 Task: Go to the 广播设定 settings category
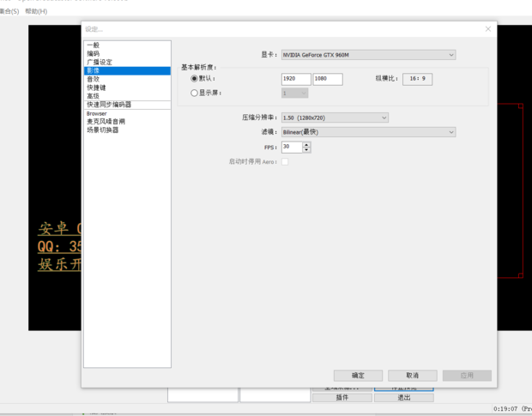point(100,63)
